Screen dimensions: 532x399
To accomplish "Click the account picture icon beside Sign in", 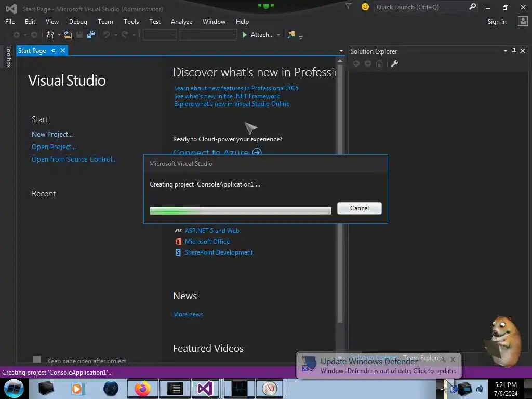I will (x=523, y=21).
